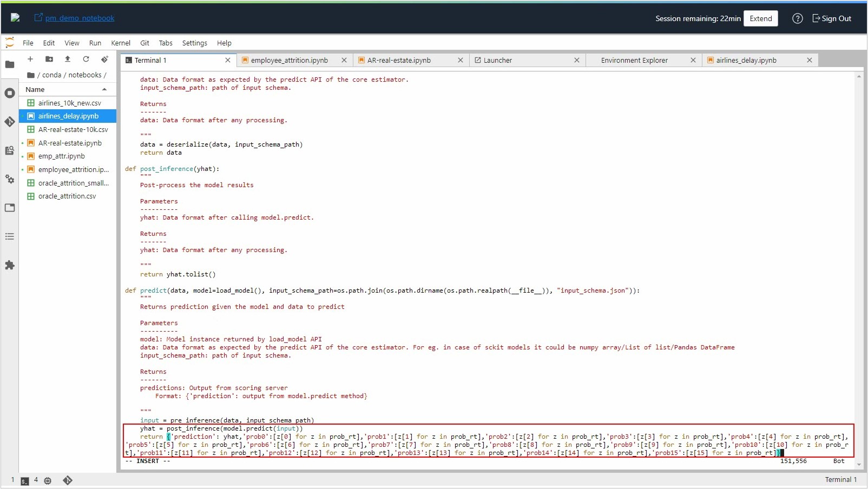Open the Help menu
This screenshot has height=489, width=868.
click(224, 43)
